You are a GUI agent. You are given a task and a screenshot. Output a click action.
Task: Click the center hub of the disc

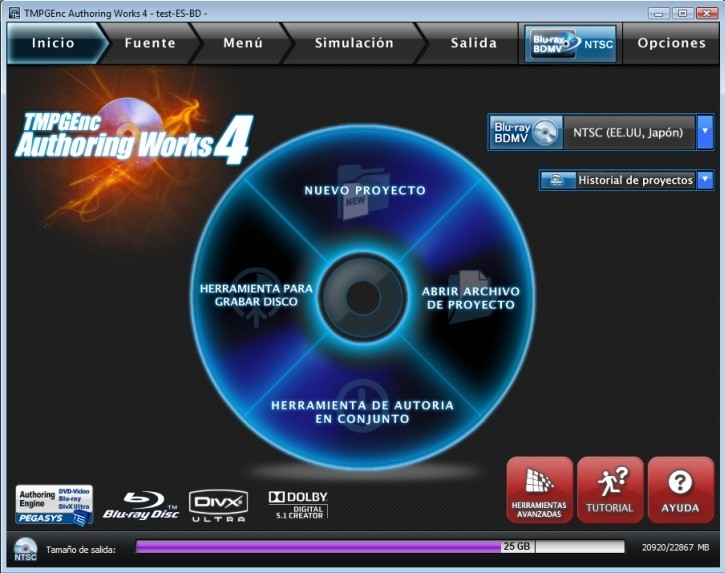pos(363,297)
